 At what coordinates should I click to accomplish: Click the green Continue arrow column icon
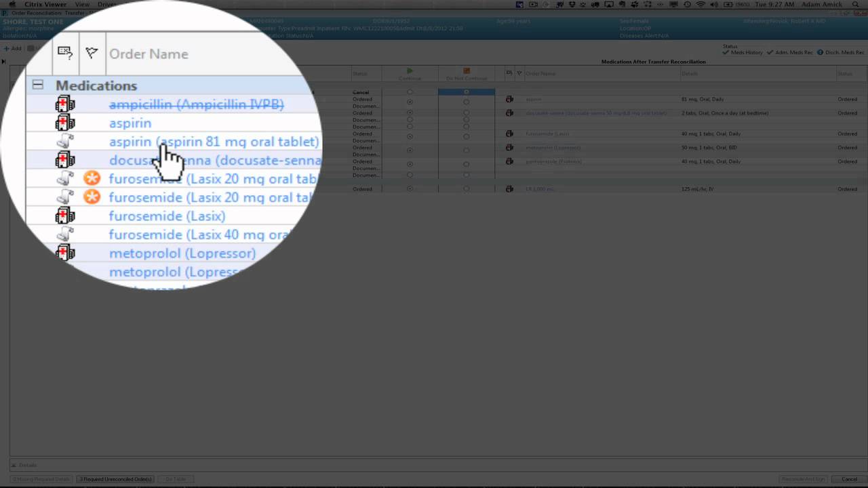[410, 70]
